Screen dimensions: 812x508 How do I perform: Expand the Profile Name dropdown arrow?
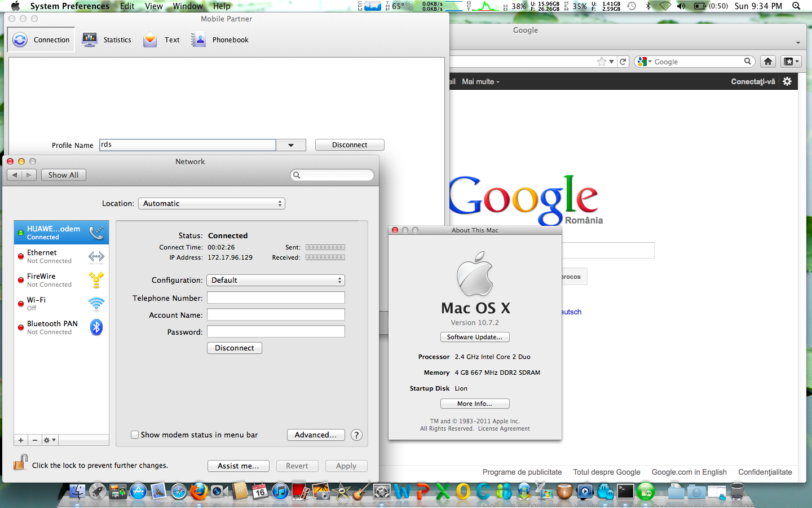[x=291, y=145]
